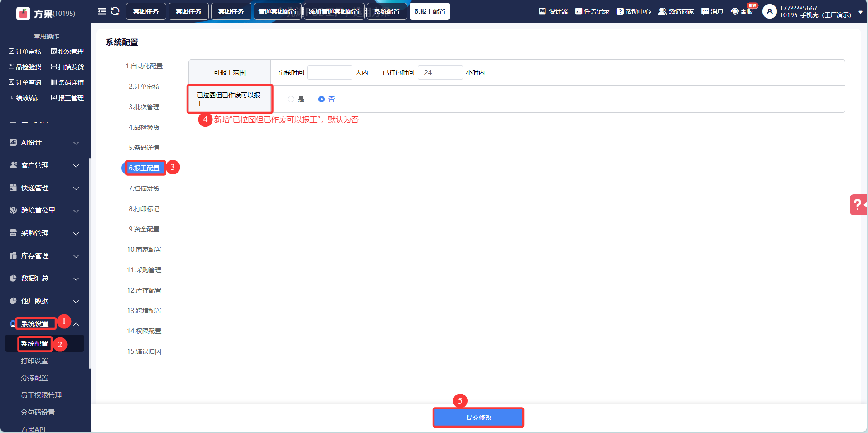Open 12.库存配置 settings section
The height and width of the screenshot is (433, 868).
pos(144,290)
